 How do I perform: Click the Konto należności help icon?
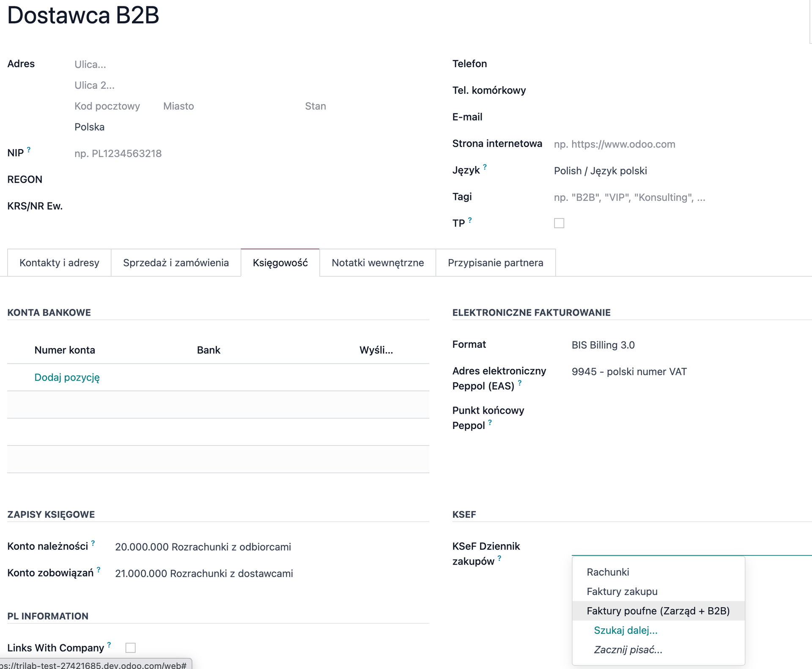pyautogui.click(x=93, y=543)
